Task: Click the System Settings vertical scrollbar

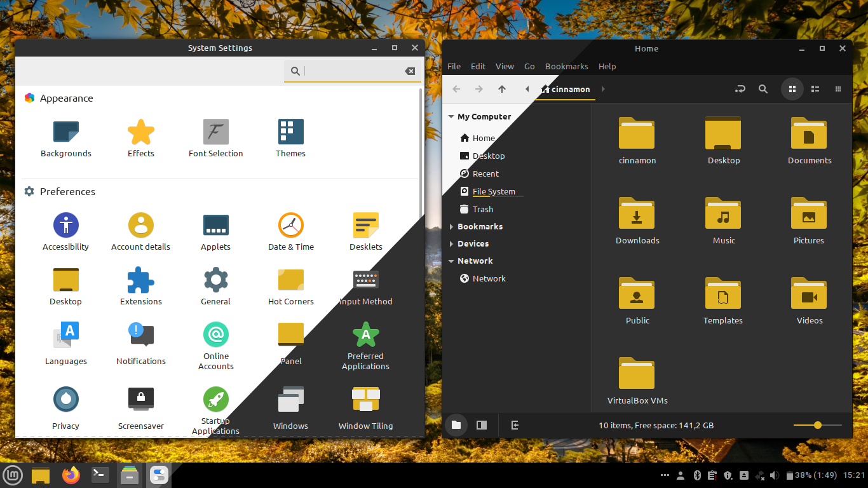Action: [x=420, y=154]
